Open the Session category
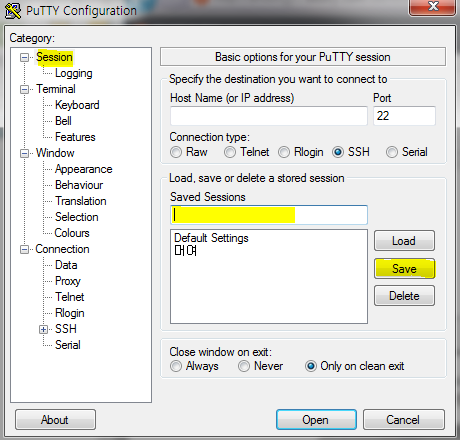The height and width of the screenshot is (440, 460). click(x=54, y=57)
